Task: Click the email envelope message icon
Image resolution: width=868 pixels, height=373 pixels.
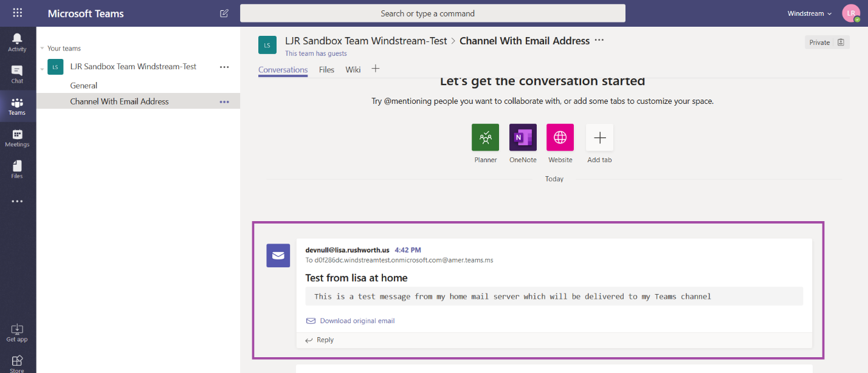Action: click(278, 255)
